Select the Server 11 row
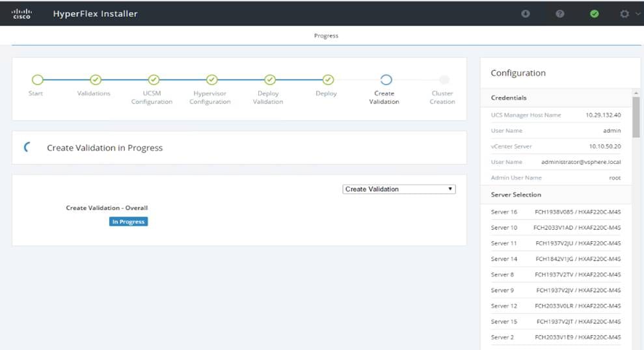This screenshot has height=350, width=644. [x=556, y=243]
